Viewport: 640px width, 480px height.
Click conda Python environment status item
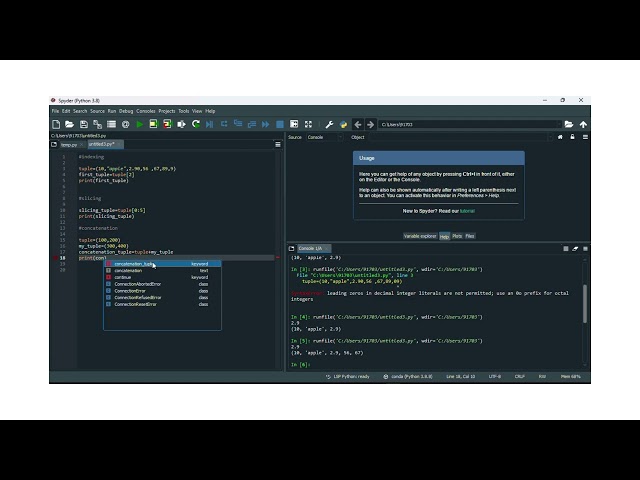pyautogui.click(x=408, y=377)
